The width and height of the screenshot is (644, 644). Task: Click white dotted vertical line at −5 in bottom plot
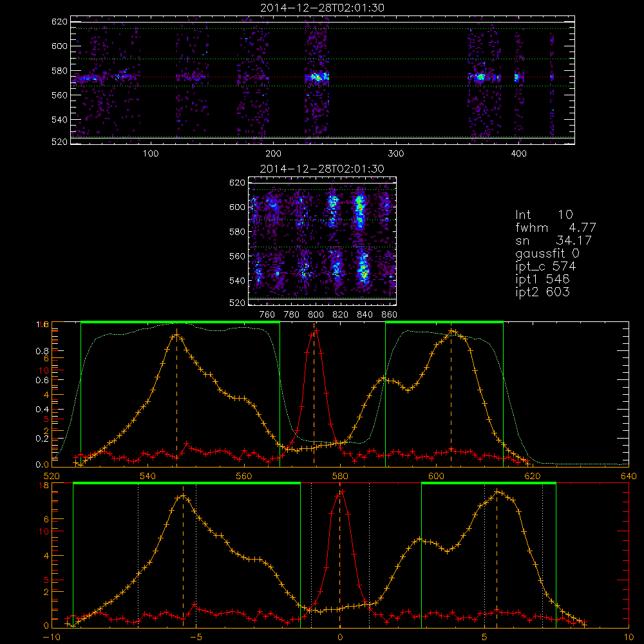196,556
